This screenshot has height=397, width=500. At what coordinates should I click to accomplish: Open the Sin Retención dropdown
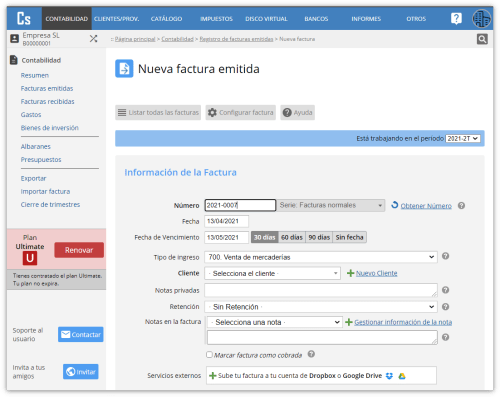click(321, 307)
